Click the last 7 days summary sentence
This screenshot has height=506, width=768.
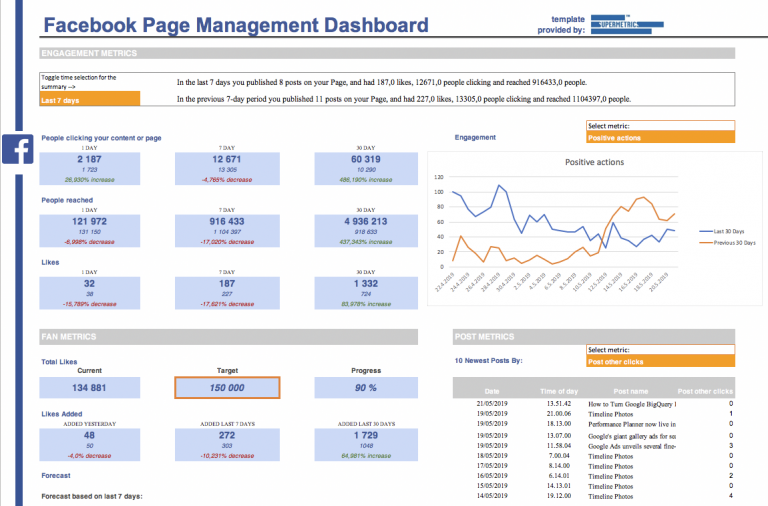[382, 82]
